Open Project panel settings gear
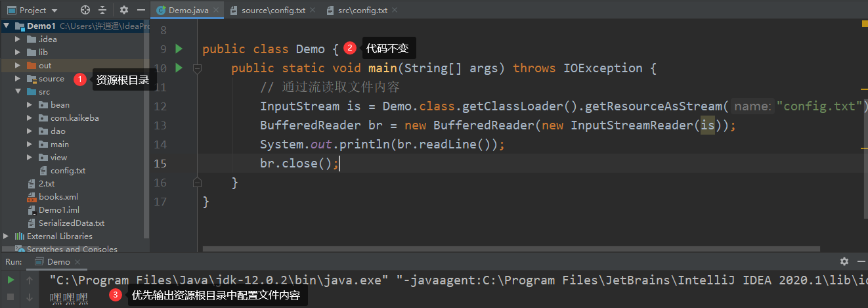Screen dimensions: 868x308 [124, 10]
